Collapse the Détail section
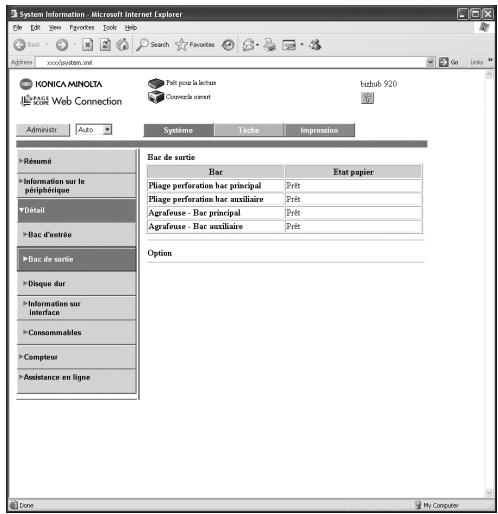 click(x=76, y=210)
